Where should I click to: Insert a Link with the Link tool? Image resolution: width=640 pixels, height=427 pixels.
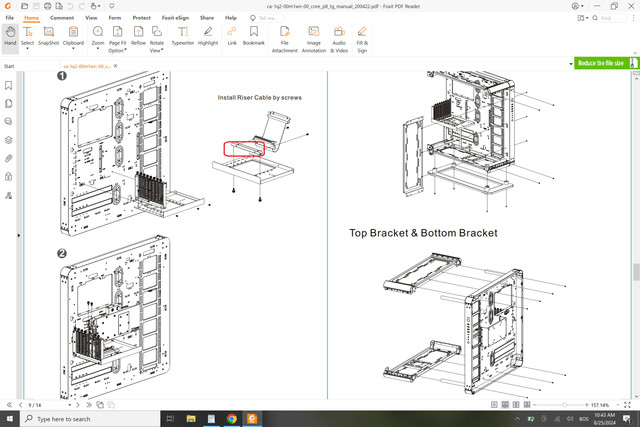coord(232,36)
